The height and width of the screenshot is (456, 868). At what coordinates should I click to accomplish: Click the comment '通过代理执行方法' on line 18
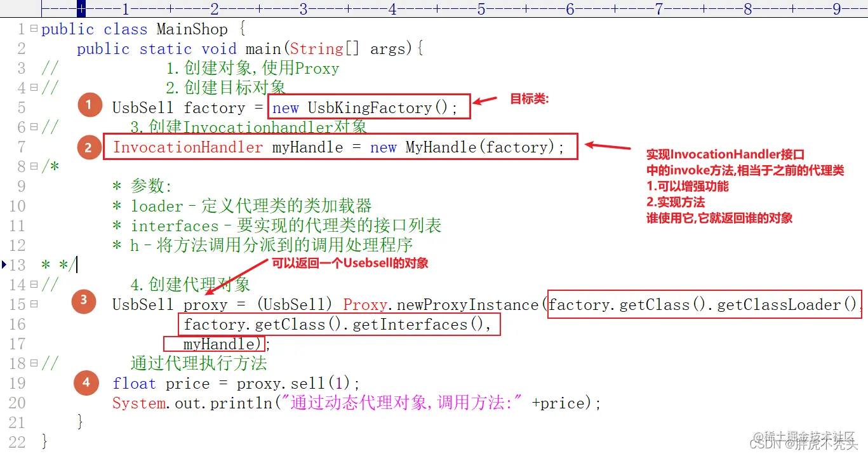pyautogui.click(x=199, y=363)
